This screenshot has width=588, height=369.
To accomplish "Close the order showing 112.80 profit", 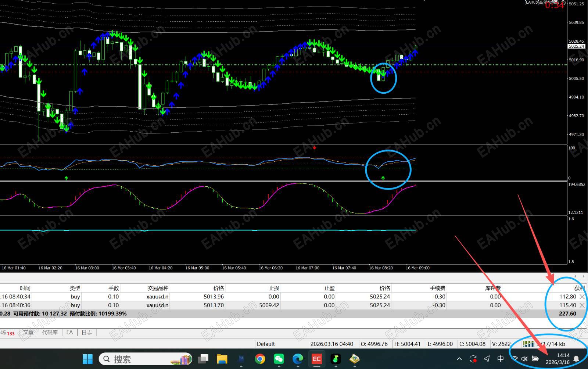I will pyautogui.click(x=582, y=297).
